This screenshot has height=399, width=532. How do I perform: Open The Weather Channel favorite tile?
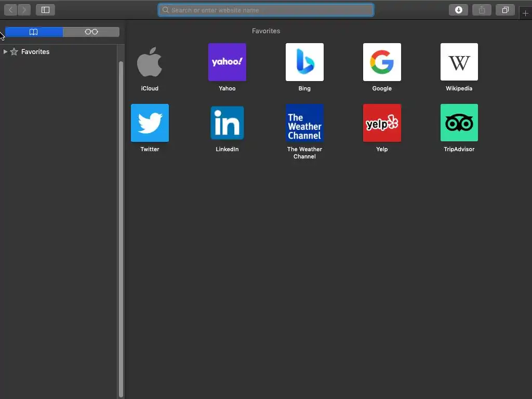click(x=304, y=123)
